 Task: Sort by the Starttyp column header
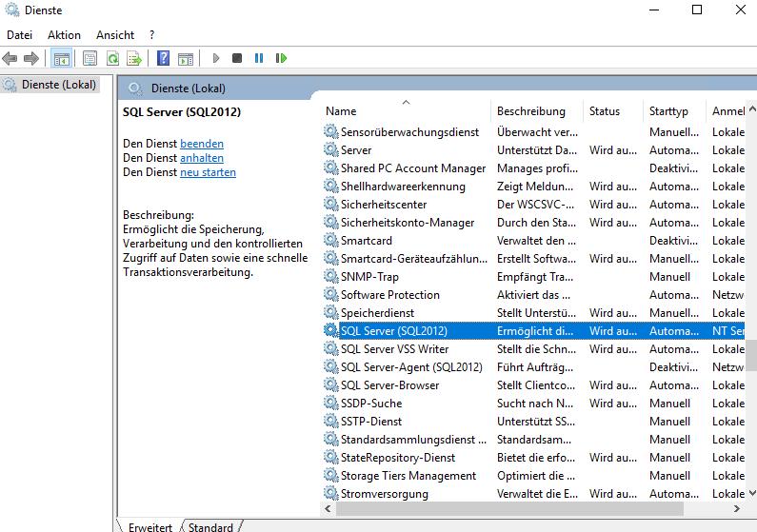(x=674, y=111)
